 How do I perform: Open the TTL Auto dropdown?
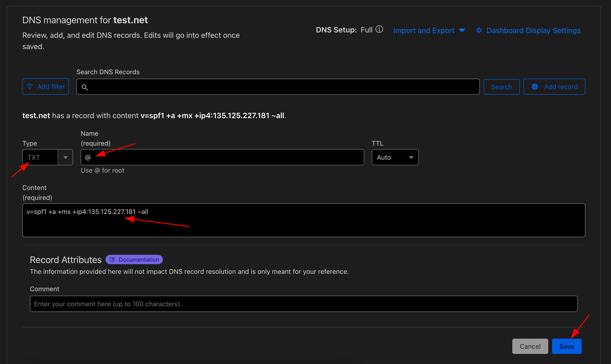(x=395, y=157)
